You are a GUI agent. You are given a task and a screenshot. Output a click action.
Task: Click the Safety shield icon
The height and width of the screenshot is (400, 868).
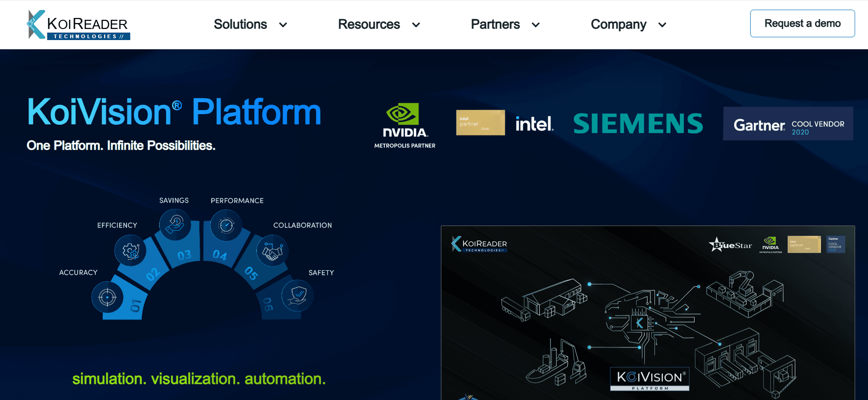click(297, 295)
